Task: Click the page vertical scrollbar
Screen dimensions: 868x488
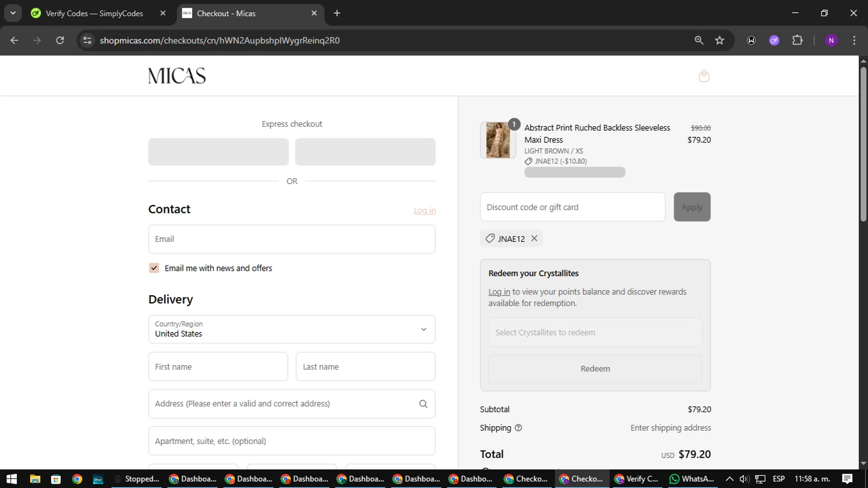Action: pyautogui.click(x=863, y=145)
